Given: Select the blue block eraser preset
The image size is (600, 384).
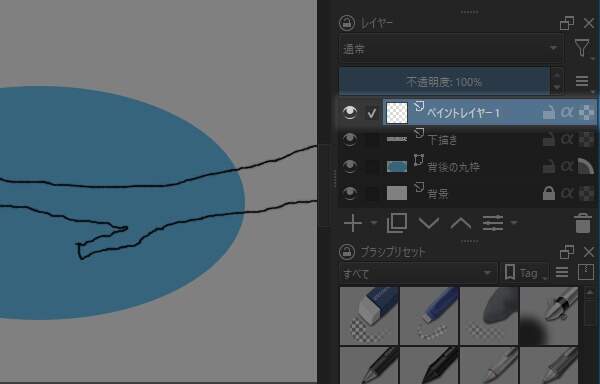Looking at the screenshot, I should tap(369, 316).
